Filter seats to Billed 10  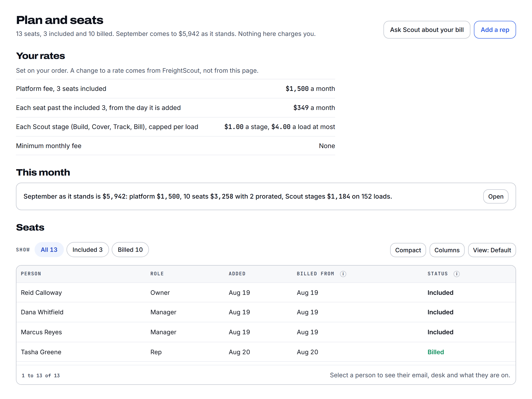[x=130, y=249]
